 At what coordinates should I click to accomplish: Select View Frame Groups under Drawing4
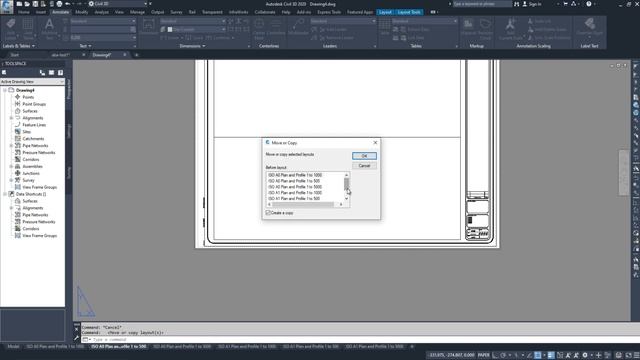(x=40, y=187)
